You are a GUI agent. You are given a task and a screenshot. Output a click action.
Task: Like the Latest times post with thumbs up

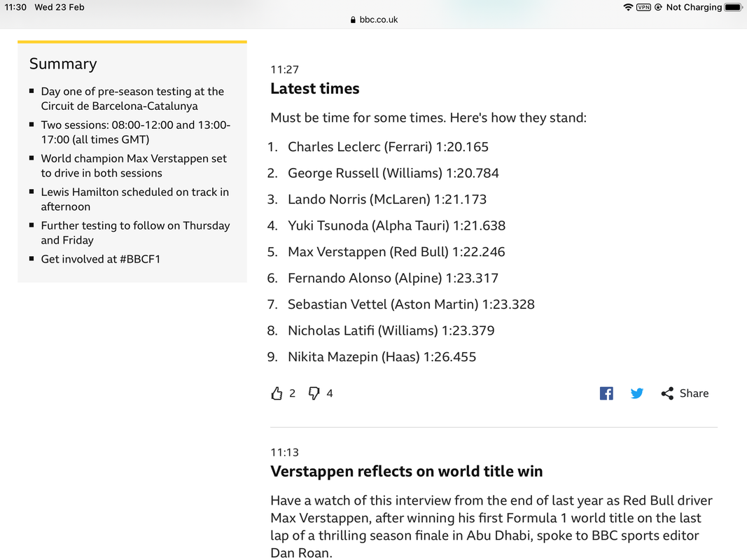coord(277,393)
